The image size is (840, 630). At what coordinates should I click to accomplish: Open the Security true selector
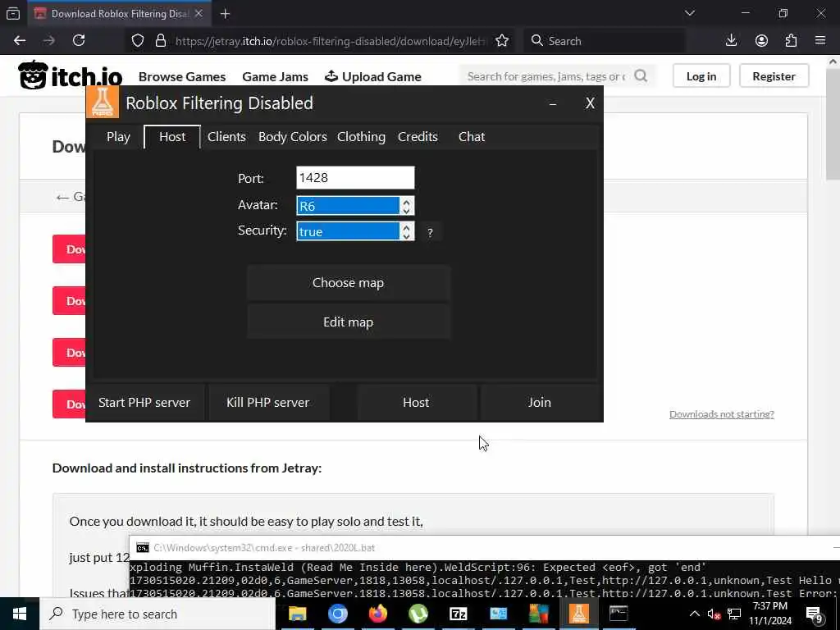348,231
